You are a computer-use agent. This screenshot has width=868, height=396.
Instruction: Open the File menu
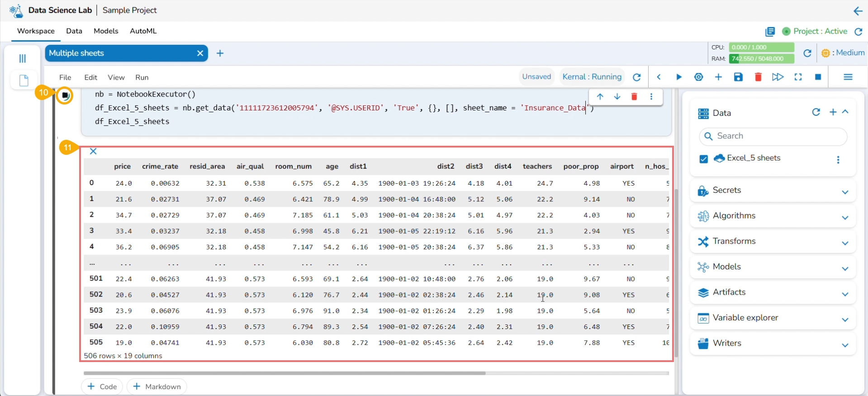click(65, 77)
